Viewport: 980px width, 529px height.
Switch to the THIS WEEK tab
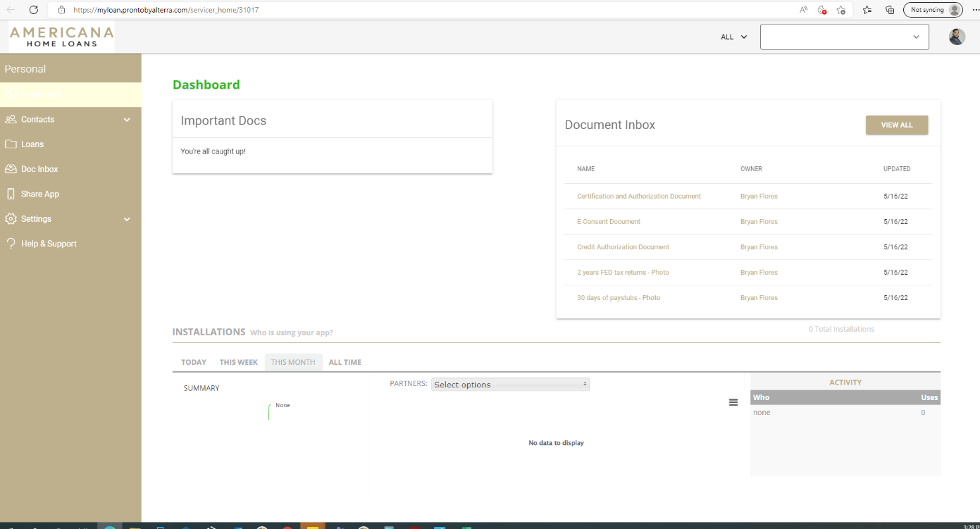click(238, 362)
